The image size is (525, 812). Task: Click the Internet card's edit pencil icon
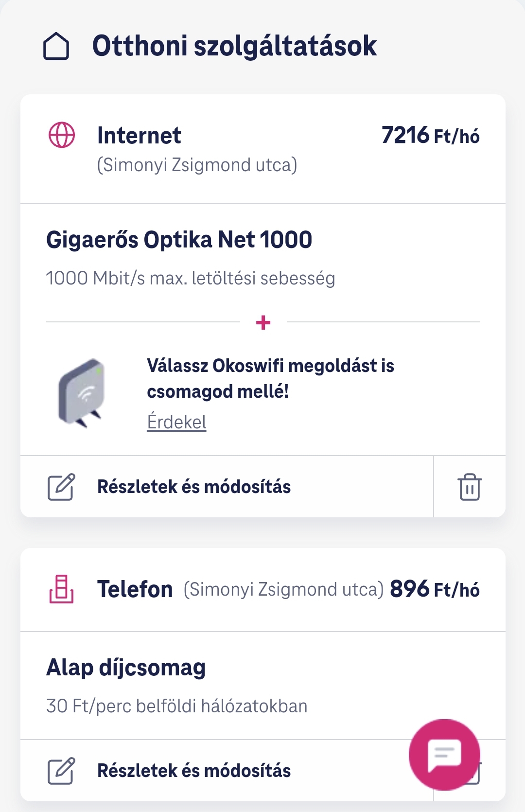61,487
